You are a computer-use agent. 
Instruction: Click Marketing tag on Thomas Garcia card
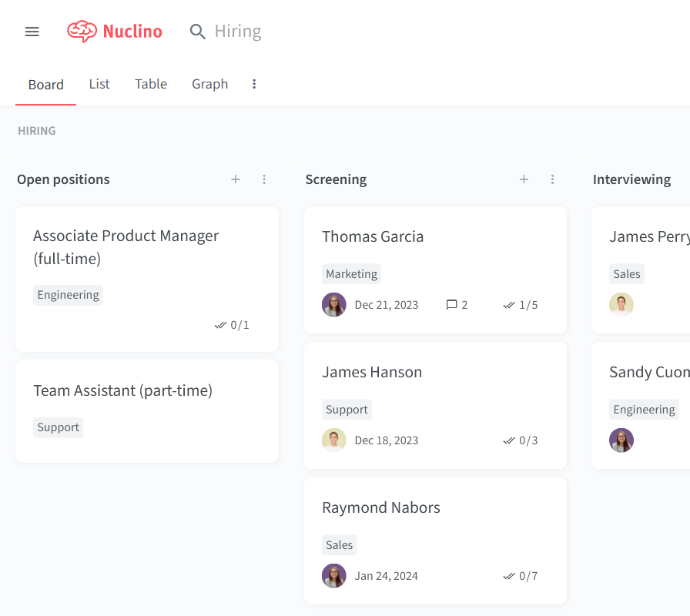tap(352, 273)
